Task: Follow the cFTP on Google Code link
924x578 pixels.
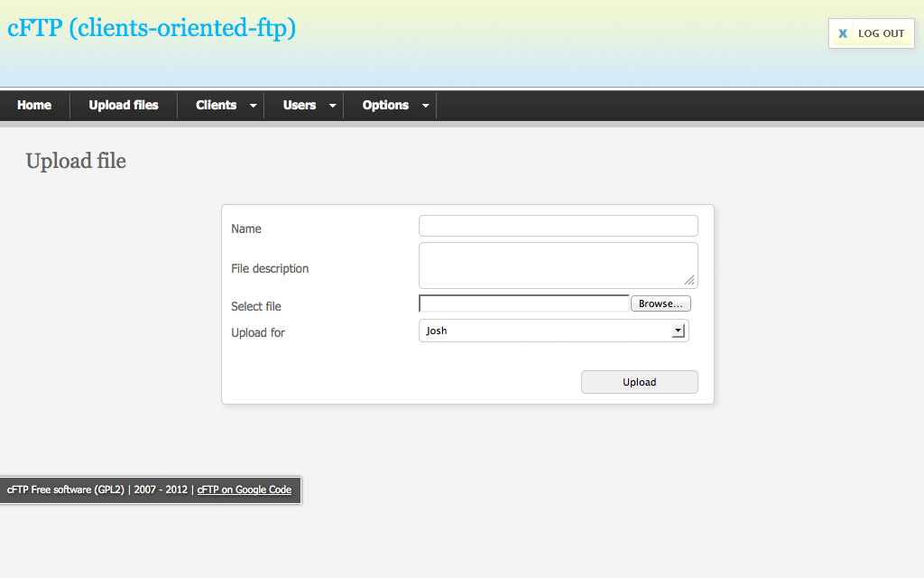Action: [x=244, y=489]
